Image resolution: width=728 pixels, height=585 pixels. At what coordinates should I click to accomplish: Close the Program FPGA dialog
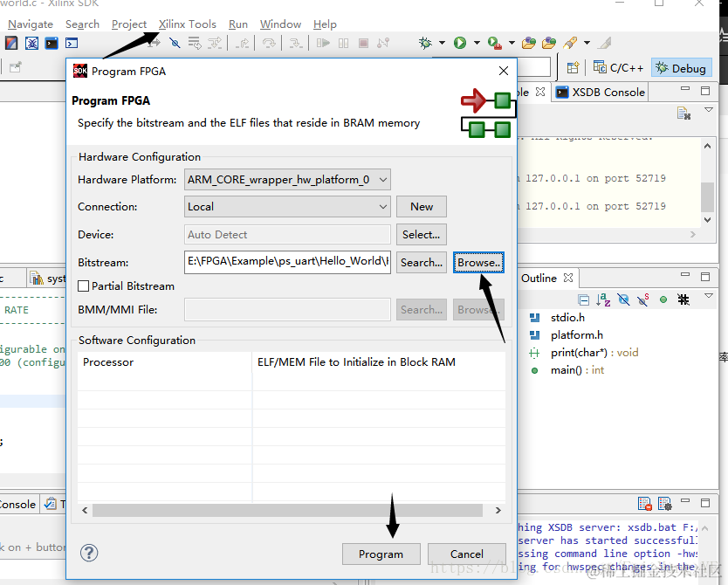pyautogui.click(x=504, y=71)
